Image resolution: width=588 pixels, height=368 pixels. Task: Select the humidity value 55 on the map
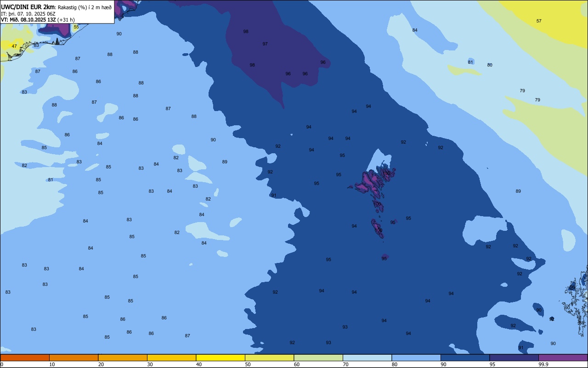click(x=76, y=27)
